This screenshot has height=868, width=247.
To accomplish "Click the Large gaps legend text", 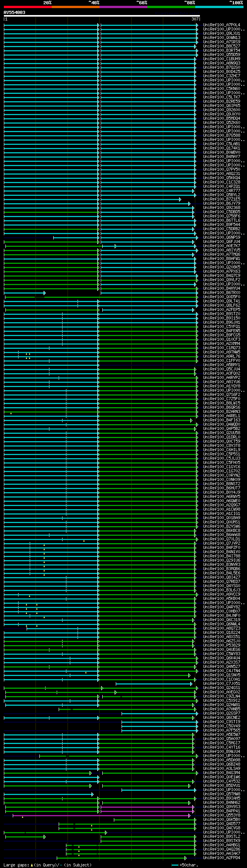I will [48, 865].
